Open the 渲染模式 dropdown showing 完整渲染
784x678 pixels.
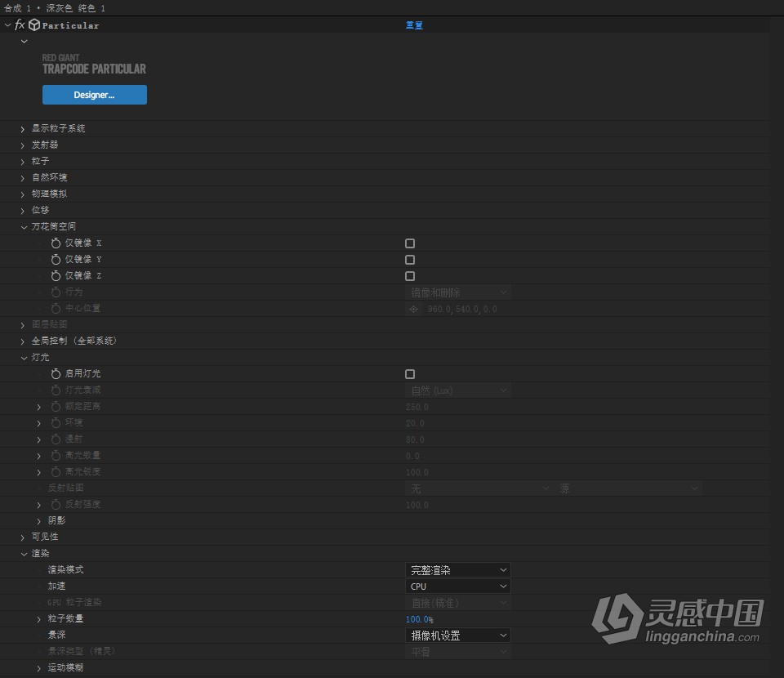point(457,570)
